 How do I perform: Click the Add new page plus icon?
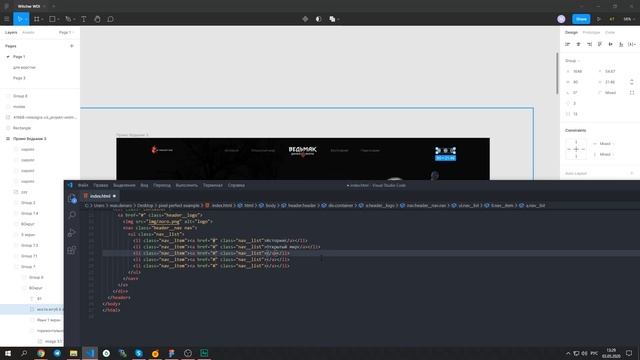[x=72, y=46]
